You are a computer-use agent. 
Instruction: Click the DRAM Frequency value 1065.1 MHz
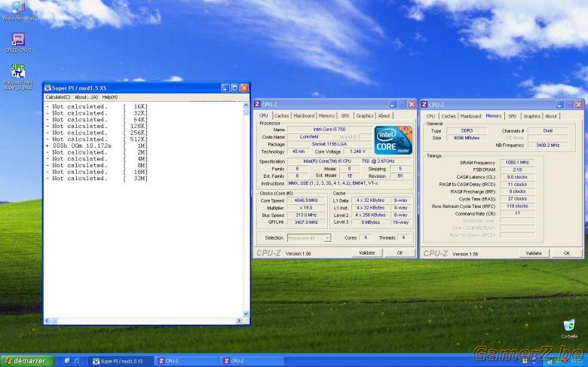click(x=517, y=163)
